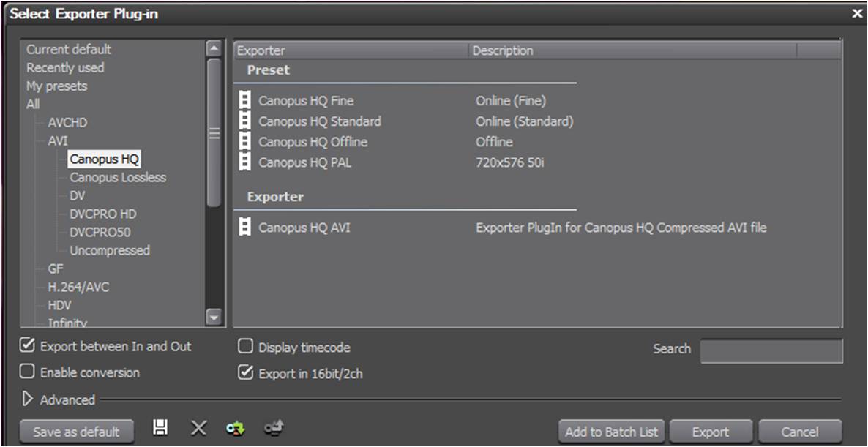Click the Export button
Screen dimensions: 868x447
(710, 432)
